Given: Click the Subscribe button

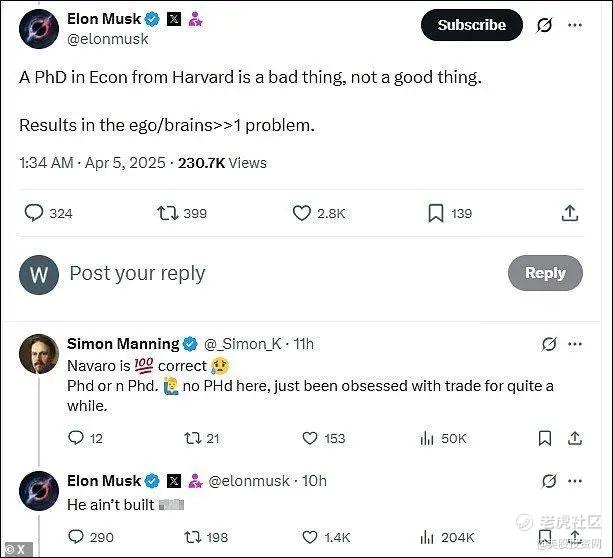Looking at the screenshot, I should point(471,25).
